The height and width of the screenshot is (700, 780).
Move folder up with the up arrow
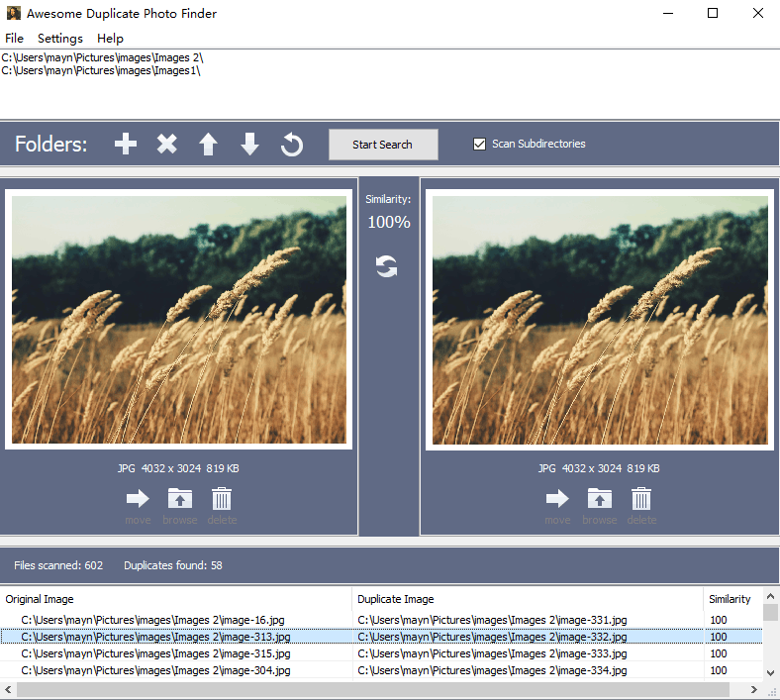pyautogui.click(x=209, y=145)
